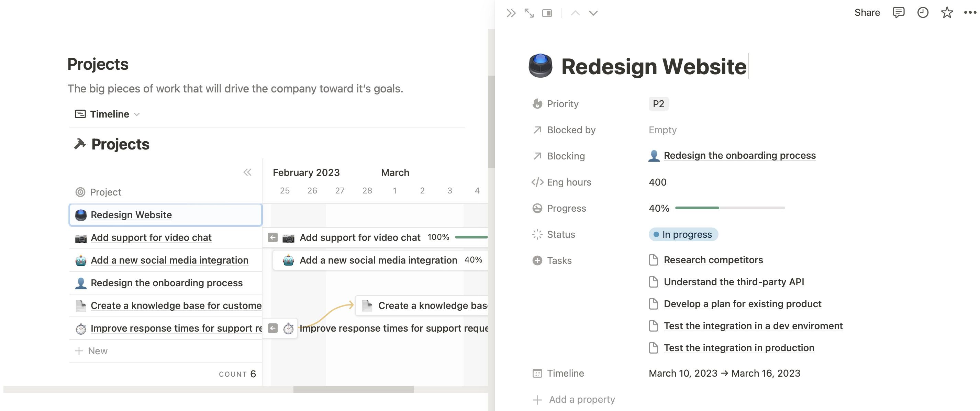Close the side peek panel

511,13
